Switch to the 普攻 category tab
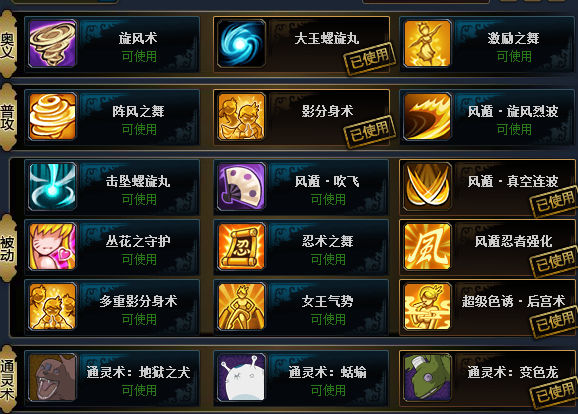 pos(8,117)
